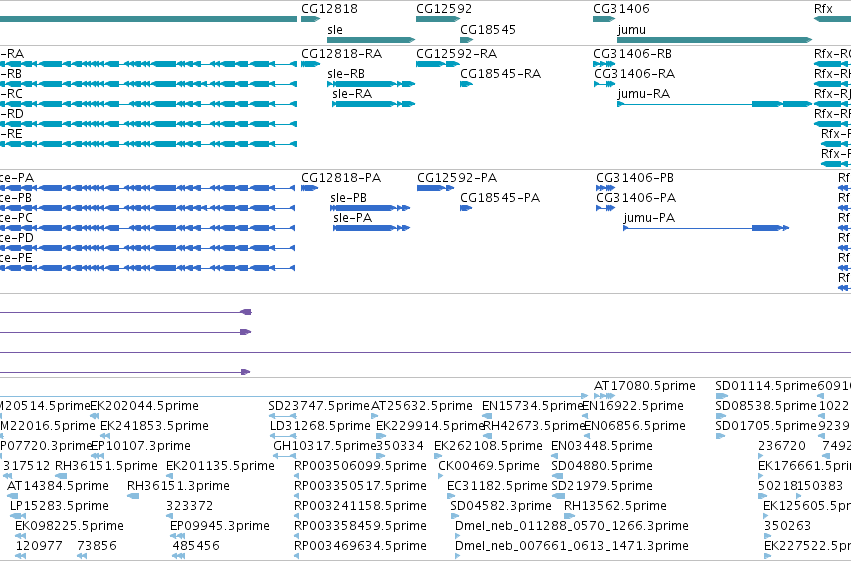The width and height of the screenshot is (851, 561).
Task: Open protein CG12818-PA label
Action: click(x=341, y=178)
